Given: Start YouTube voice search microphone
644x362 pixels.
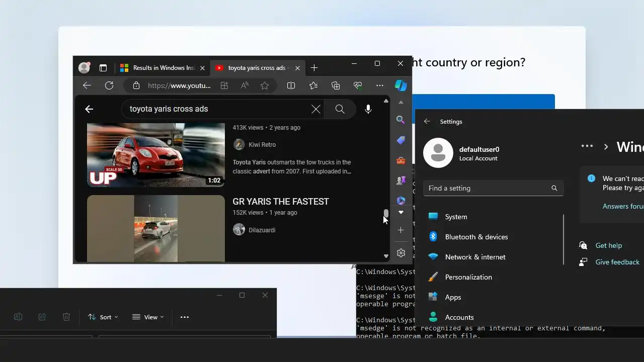Looking at the screenshot, I should click(368, 109).
